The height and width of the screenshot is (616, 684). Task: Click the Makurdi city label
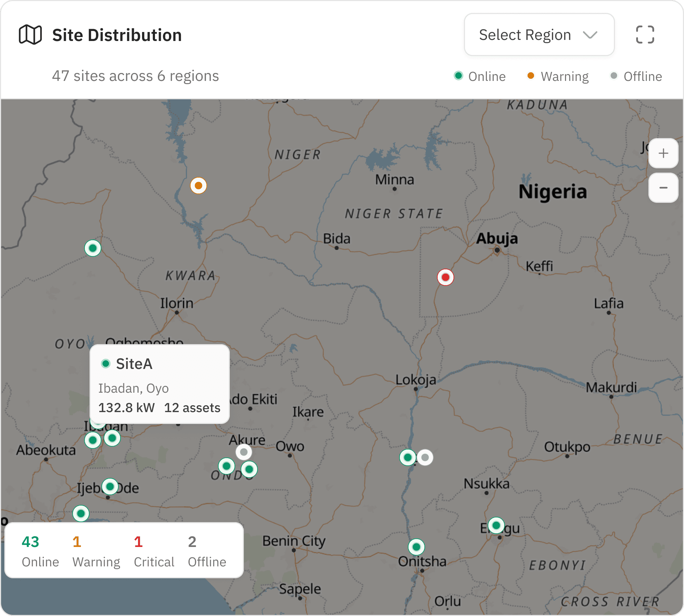click(611, 387)
